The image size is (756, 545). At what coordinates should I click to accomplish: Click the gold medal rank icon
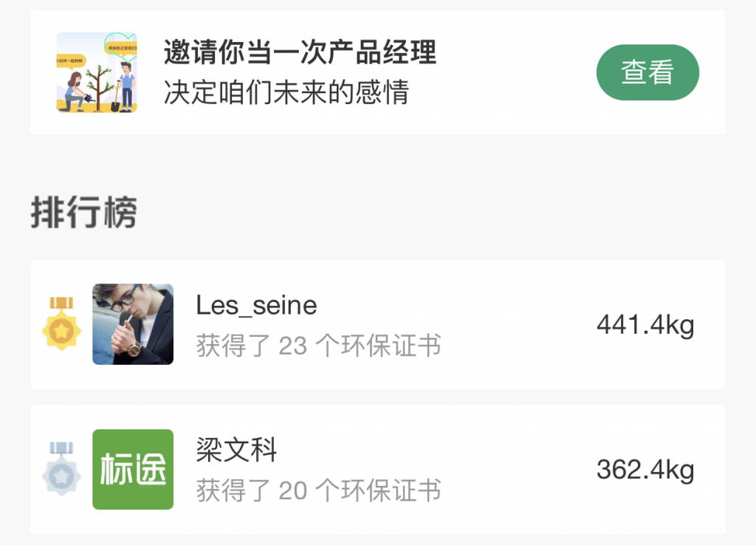[61, 323]
